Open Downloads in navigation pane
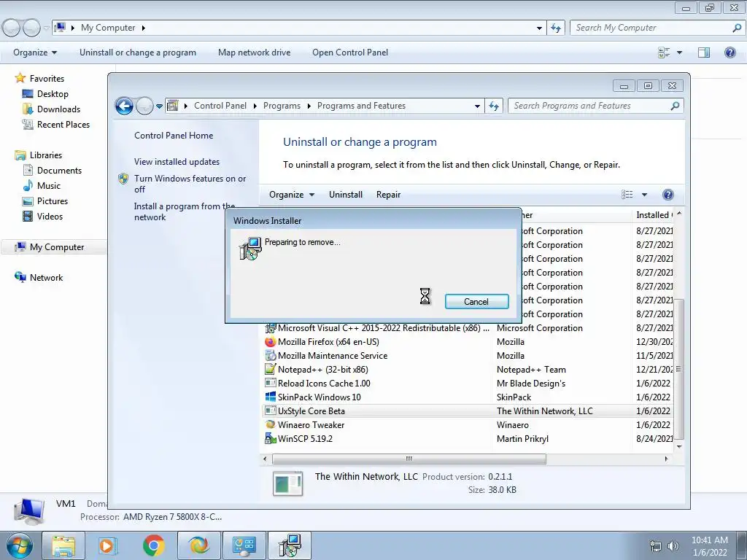The image size is (747, 560). [58, 109]
